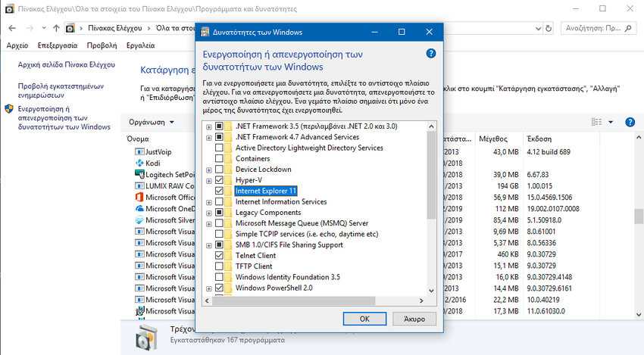Enable the Containers feature checkbox
This screenshot has height=355, width=644.
pos(219,158)
